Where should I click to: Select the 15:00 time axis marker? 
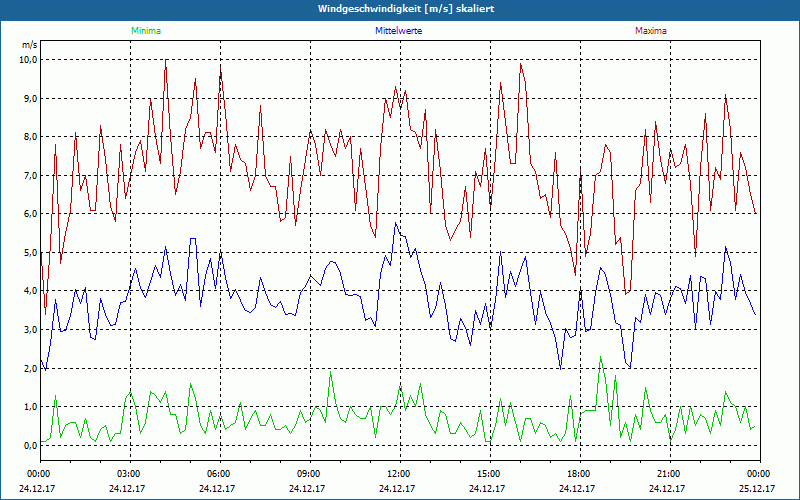(489, 474)
